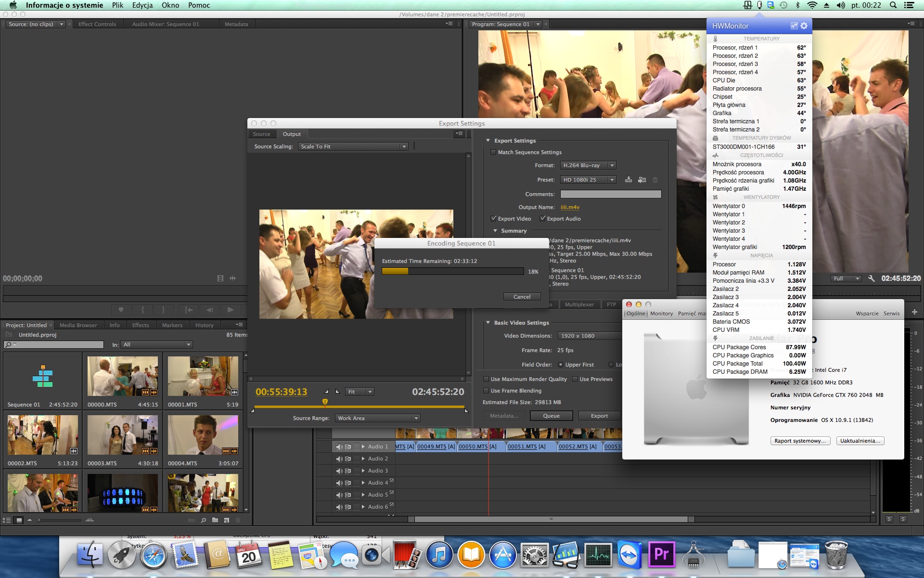Viewport: 924px width, 578px height.
Task: Open the Preset dropdown
Action: (x=588, y=180)
